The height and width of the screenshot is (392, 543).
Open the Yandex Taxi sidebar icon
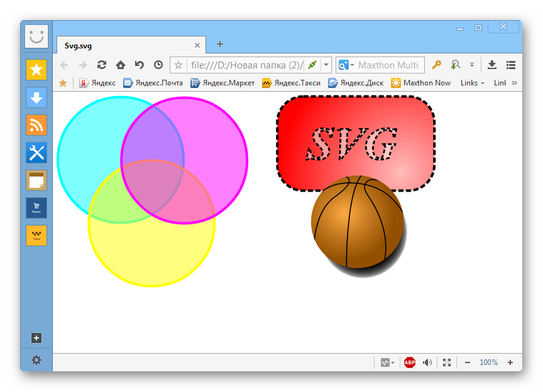[36, 236]
